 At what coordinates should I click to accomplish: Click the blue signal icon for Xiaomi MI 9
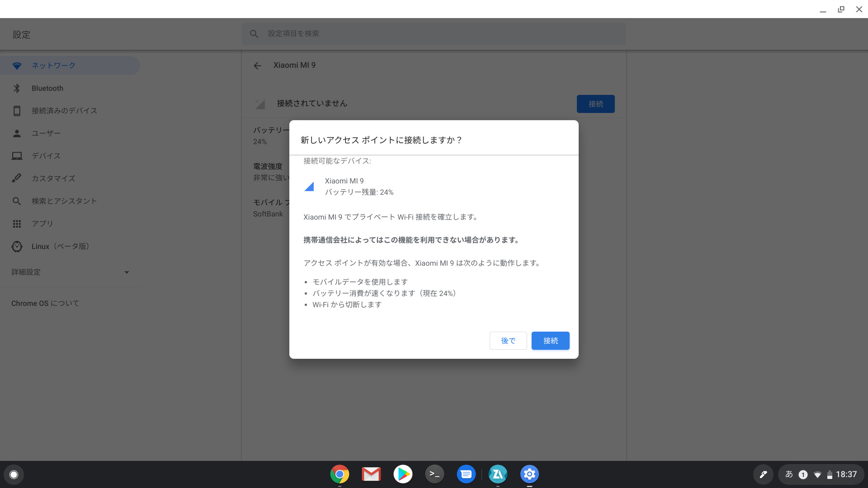309,186
